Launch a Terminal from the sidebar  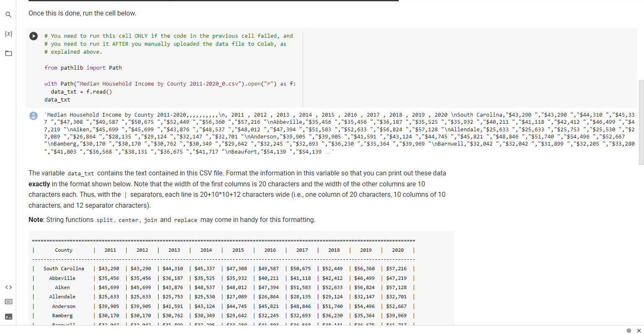8,316
